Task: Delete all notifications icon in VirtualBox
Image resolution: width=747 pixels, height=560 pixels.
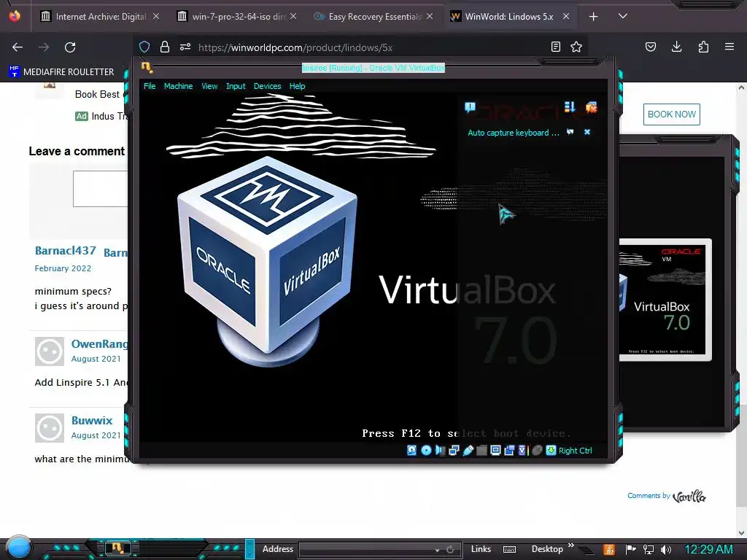Action: point(591,107)
